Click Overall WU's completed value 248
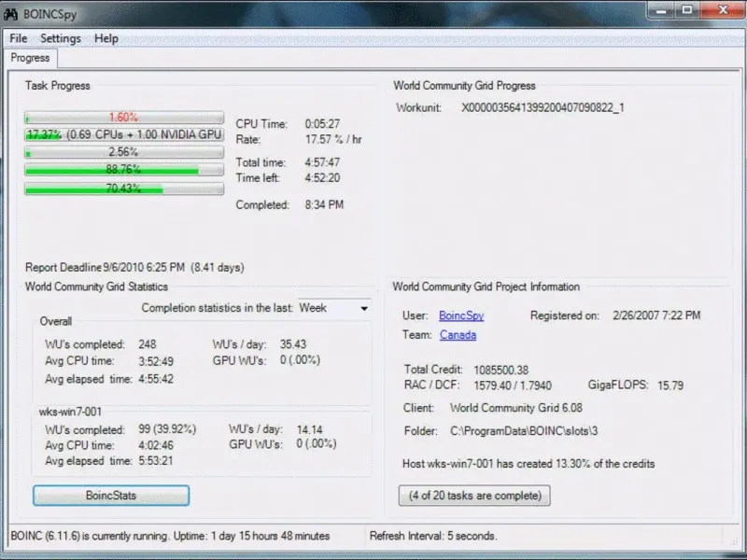 [x=148, y=344]
